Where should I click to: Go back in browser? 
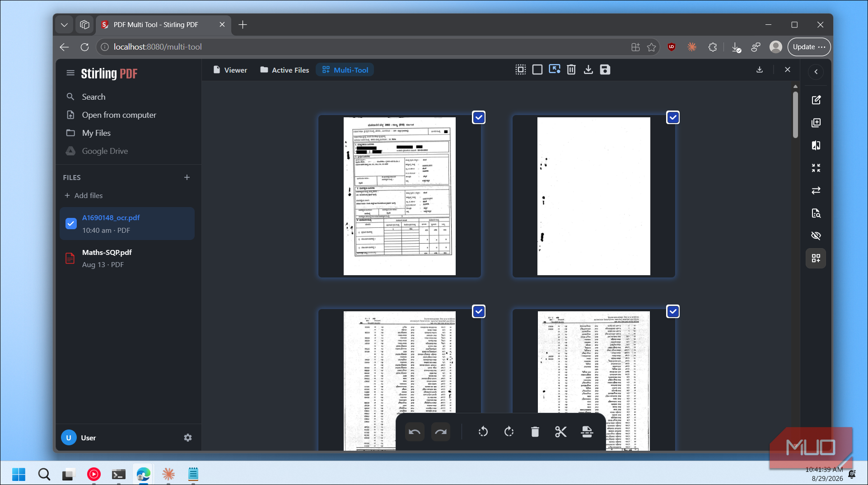[x=64, y=47]
